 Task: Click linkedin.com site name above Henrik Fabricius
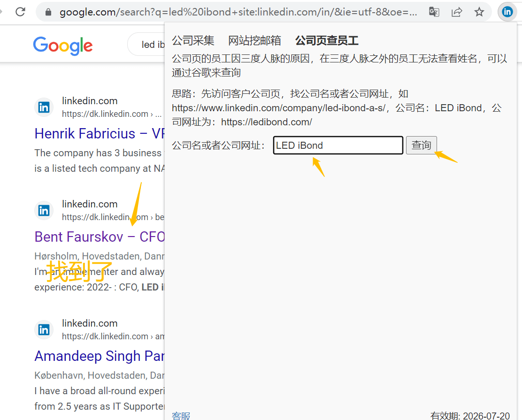pyautogui.click(x=90, y=100)
